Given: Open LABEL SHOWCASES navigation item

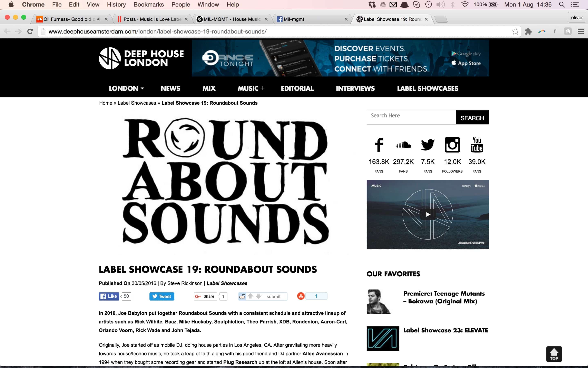Looking at the screenshot, I should 428,88.
